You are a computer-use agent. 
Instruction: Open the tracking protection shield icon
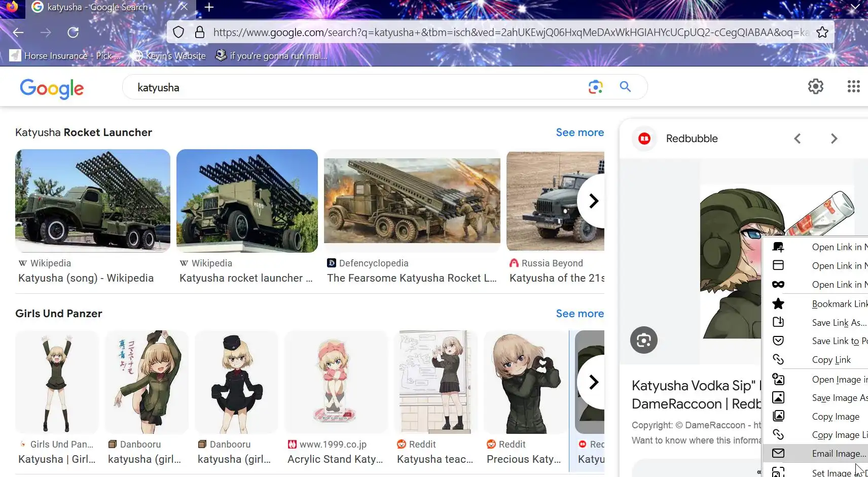pyautogui.click(x=178, y=32)
